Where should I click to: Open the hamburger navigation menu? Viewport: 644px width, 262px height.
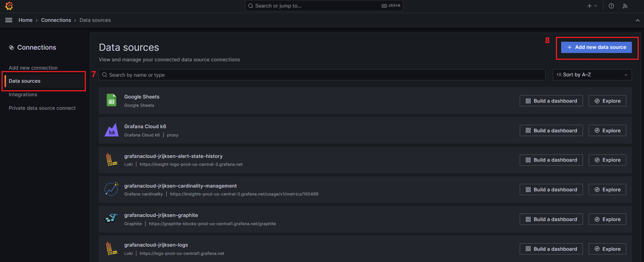9,20
